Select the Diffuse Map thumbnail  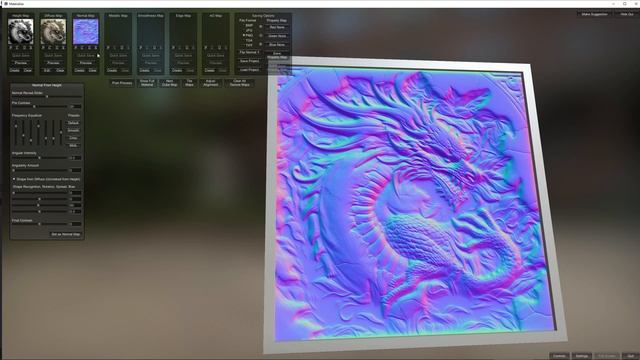(x=53, y=31)
